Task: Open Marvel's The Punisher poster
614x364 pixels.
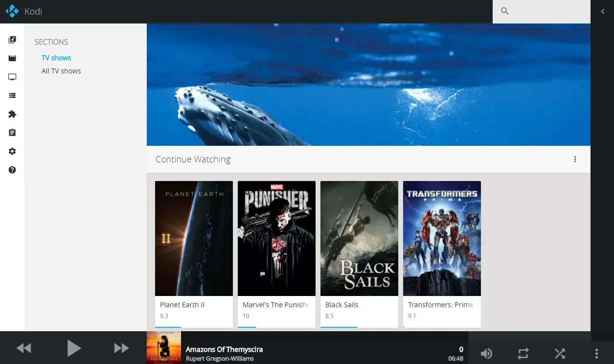Action: 276,238
